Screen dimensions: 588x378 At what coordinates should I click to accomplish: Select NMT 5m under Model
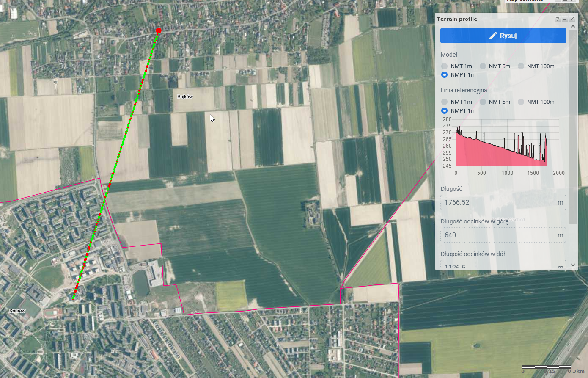[482, 66]
